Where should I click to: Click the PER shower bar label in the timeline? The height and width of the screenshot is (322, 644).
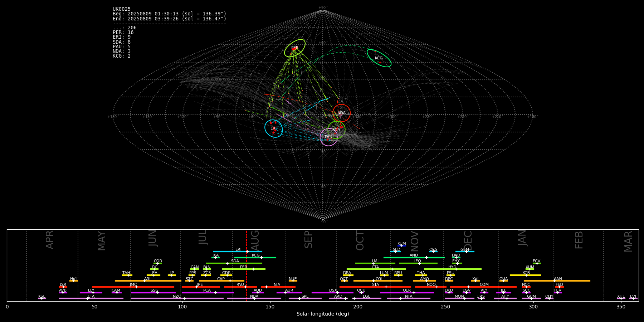[x=244, y=267]
